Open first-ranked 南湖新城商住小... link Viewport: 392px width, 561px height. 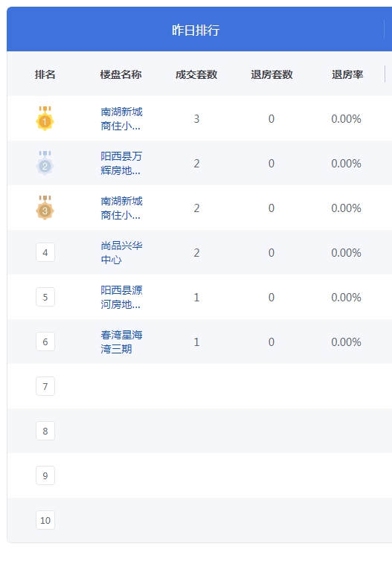(121, 119)
